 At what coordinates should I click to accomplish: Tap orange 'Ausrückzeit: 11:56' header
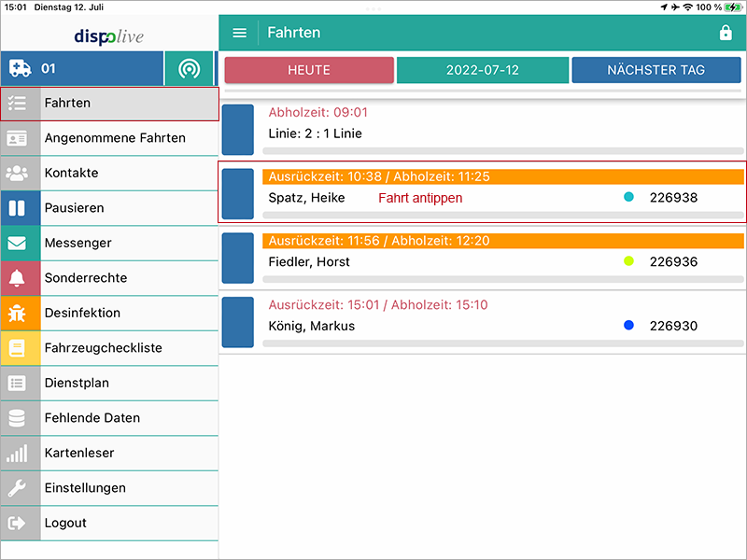coord(503,241)
